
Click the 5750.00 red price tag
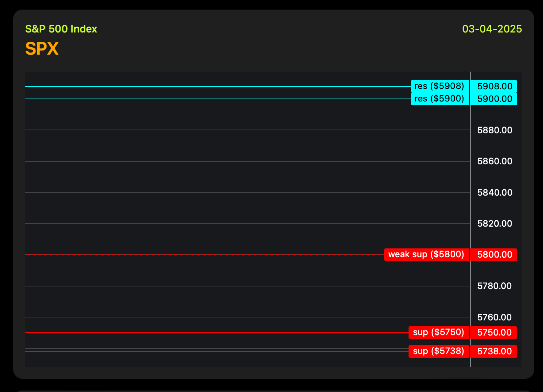point(494,333)
